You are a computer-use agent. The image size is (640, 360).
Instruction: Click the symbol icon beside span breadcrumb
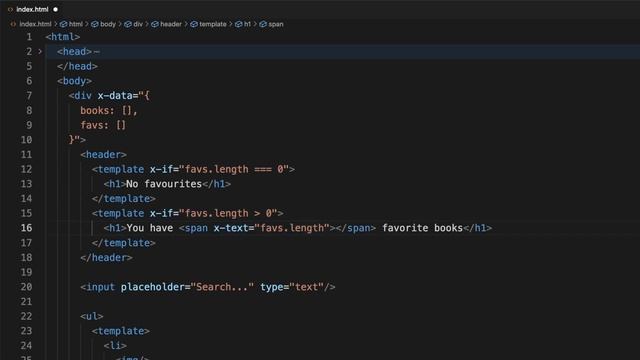pos(263,24)
